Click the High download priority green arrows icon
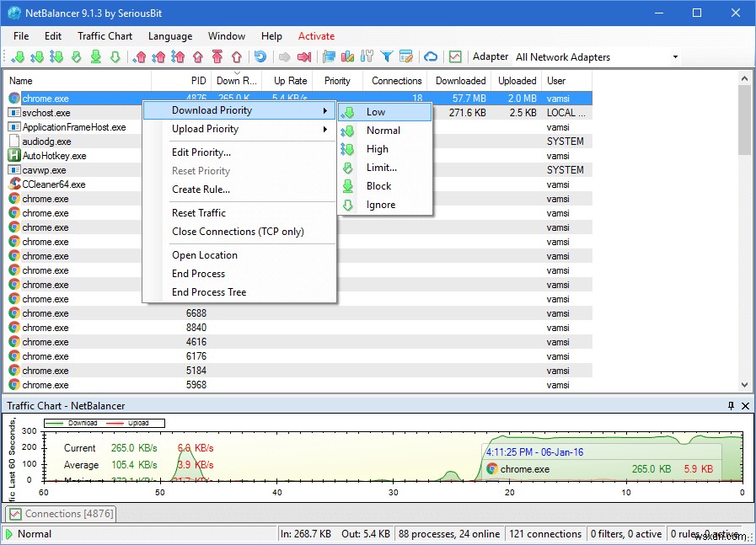 coord(56,56)
